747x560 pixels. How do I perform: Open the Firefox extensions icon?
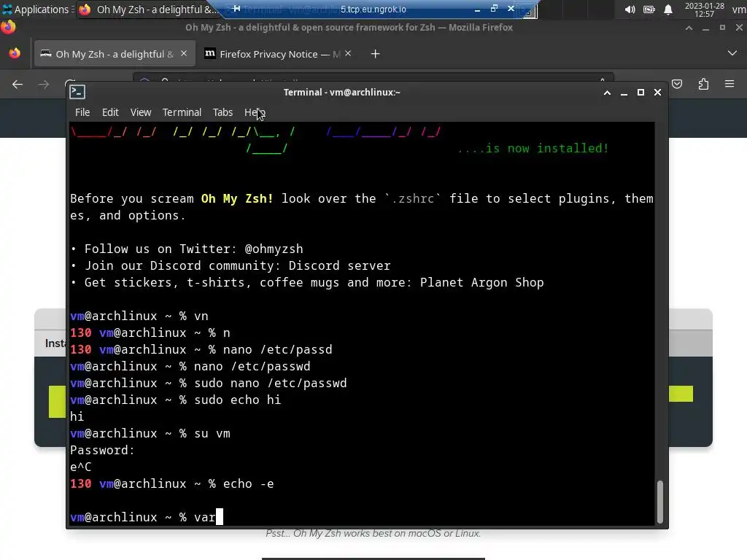703,85
